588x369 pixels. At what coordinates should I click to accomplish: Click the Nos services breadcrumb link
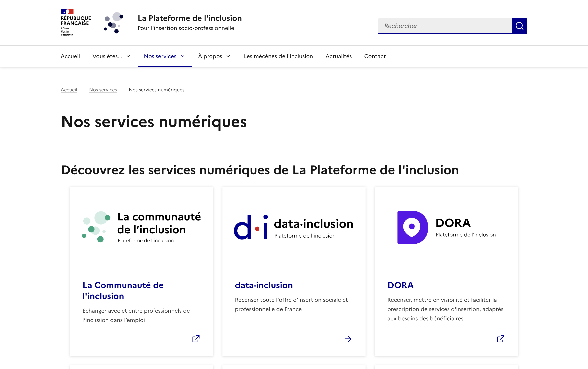pyautogui.click(x=103, y=90)
